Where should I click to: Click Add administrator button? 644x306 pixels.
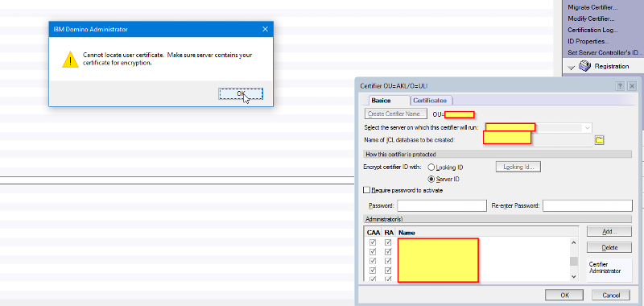click(609, 232)
